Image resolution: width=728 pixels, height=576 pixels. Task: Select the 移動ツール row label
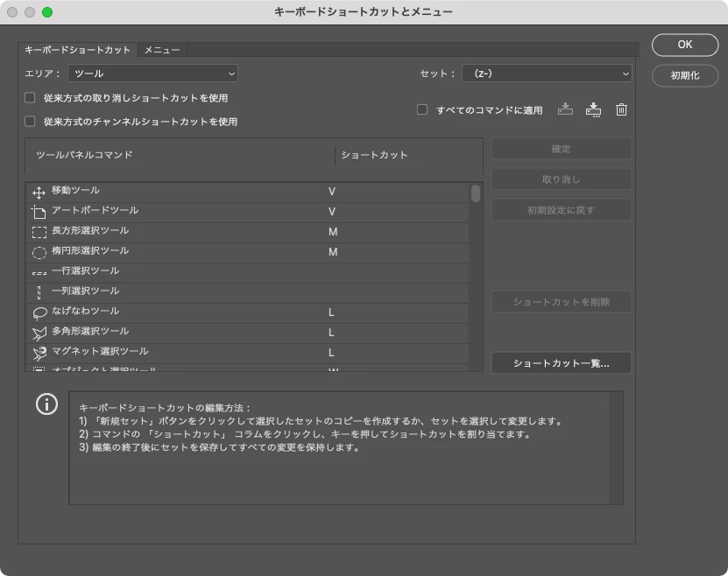[75, 190]
